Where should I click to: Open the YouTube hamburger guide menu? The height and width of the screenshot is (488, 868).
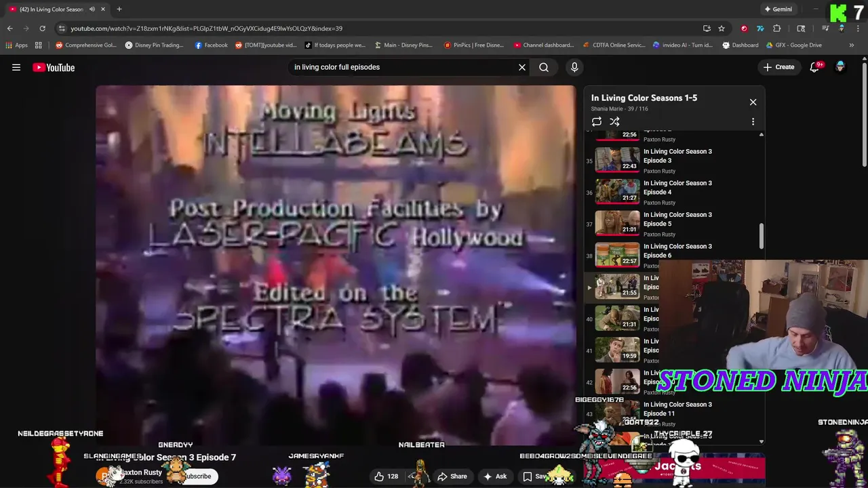pos(16,67)
